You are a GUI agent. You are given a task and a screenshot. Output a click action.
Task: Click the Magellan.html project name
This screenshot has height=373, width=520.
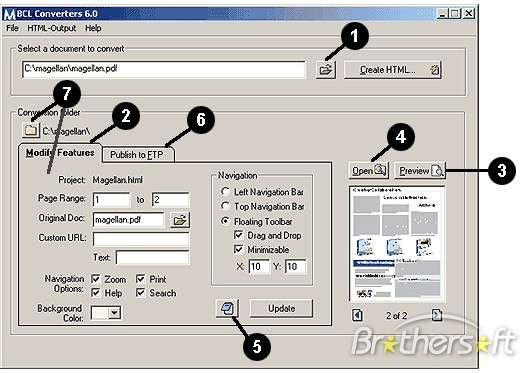tap(118, 180)
